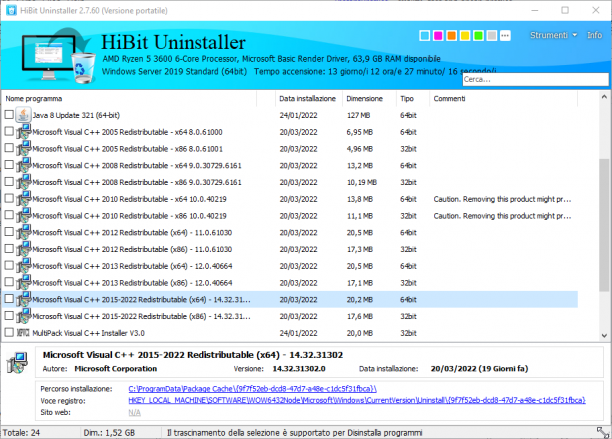Click the Visual C++ 2013 (x64) installer icon
Viewport: 612px width, 439px height.
23,266
